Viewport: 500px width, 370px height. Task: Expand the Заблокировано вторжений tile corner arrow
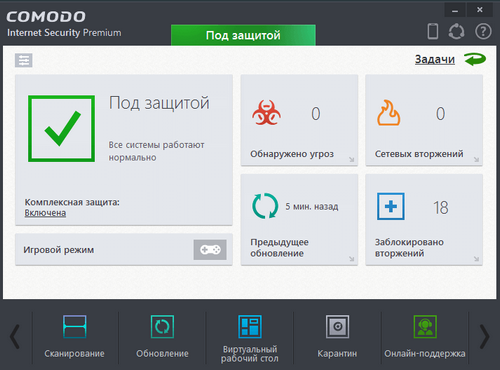[x=476, y=259]
